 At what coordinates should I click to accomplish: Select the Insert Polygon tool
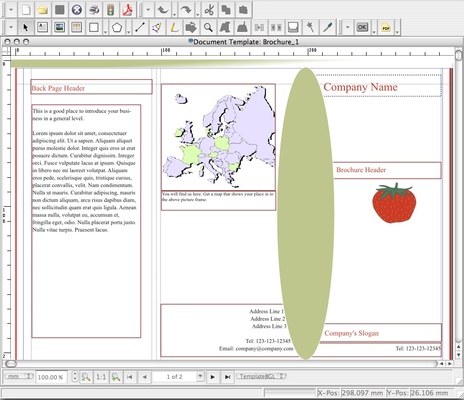pyautogui.click(x=117, y=27)
